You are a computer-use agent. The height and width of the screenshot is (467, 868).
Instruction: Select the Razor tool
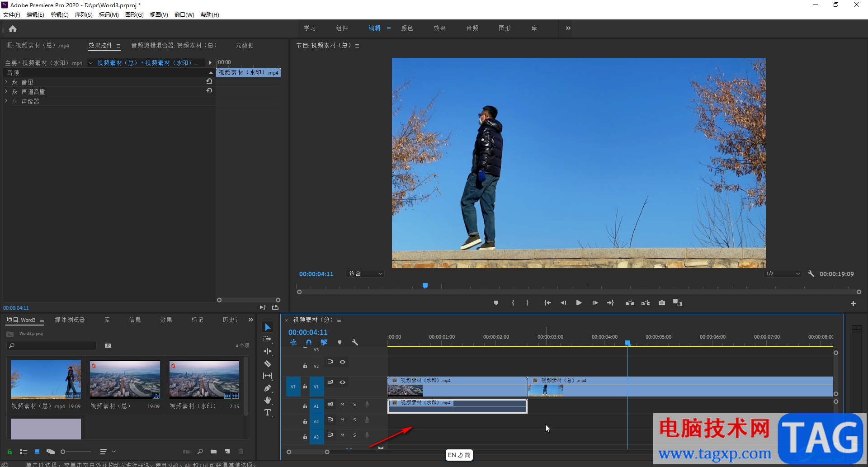click(268, 363)
